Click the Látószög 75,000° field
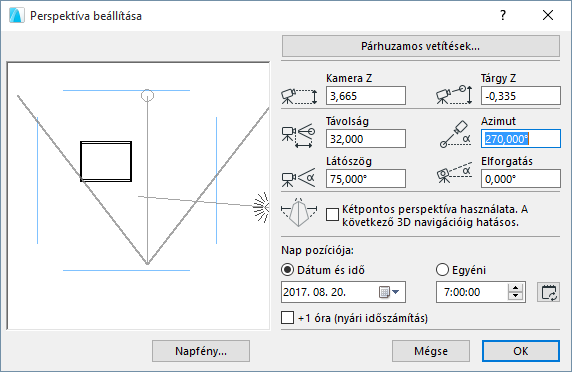The height and width of the screenshot is (372, 572). [366, 179]
